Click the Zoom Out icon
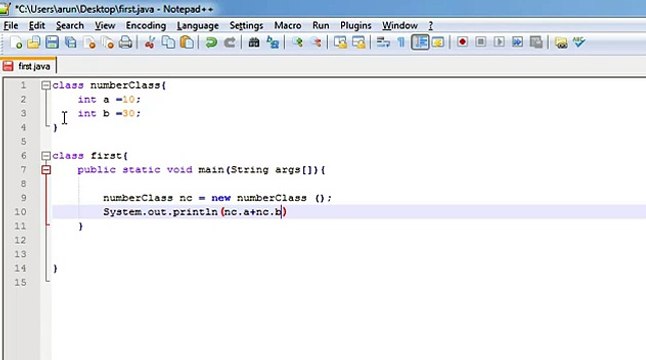 pyautogui.click(x=316, y=42)
